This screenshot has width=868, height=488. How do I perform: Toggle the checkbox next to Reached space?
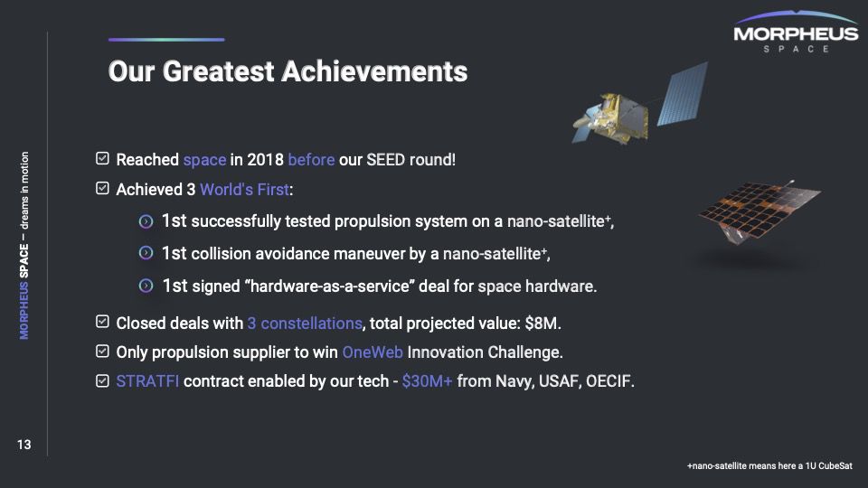pos(102,159)
